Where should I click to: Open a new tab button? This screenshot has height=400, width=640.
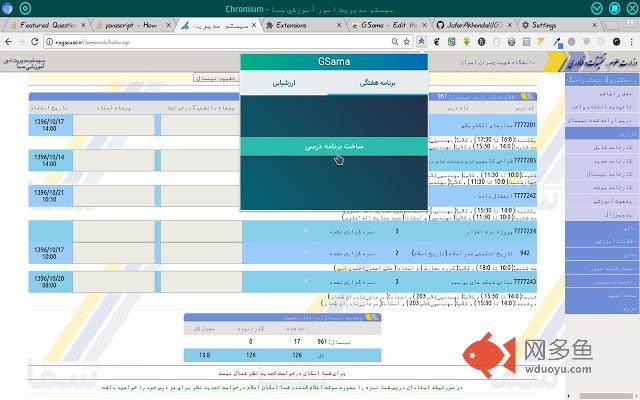point(612,25)
